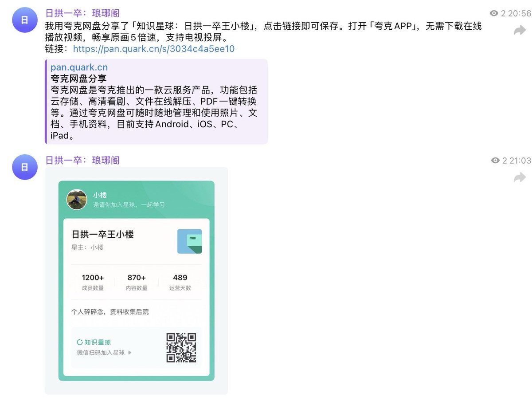532x401 pixels.
Task: Click the 夸克网盘分享 preview heading
Action: [x=78, y=79]
